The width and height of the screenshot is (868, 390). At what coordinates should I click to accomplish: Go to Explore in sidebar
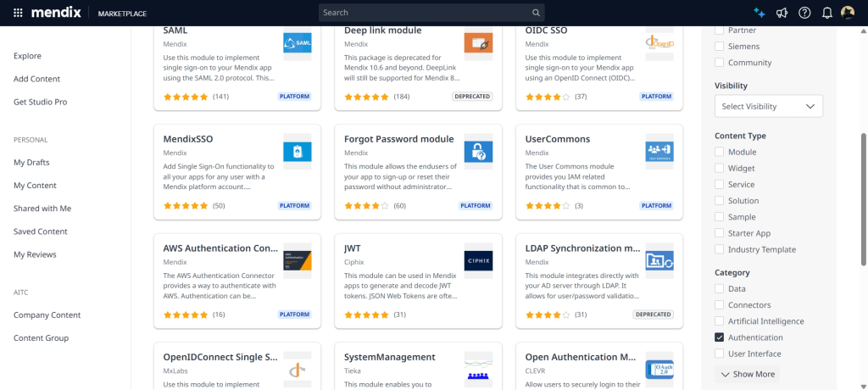tap(27, 56)
